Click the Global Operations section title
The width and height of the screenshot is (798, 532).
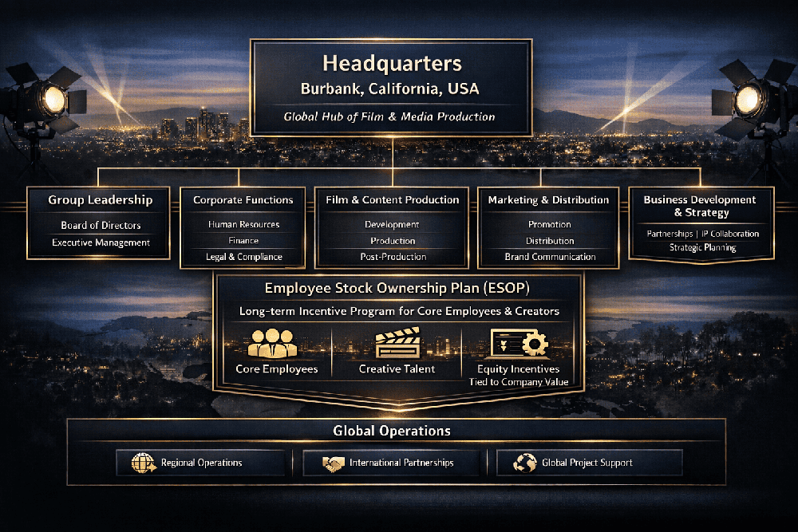tap(391, 431)
